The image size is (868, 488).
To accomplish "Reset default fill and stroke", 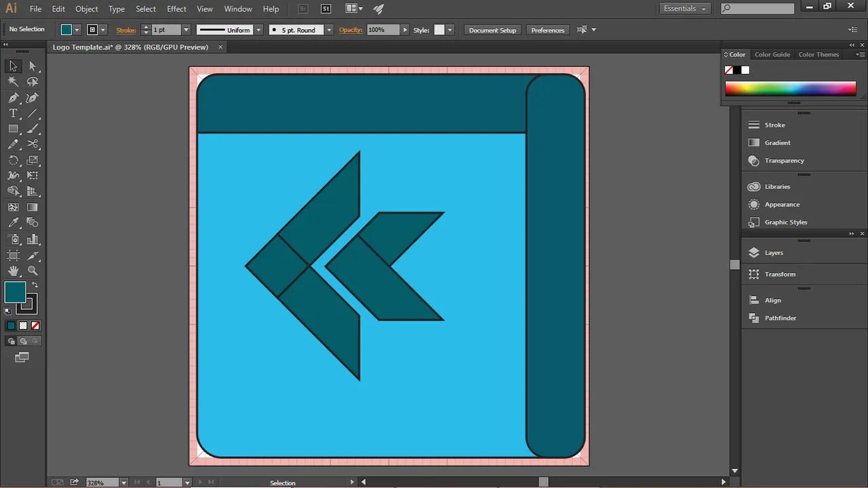I will pyautogui.click(x=8, y=311).
